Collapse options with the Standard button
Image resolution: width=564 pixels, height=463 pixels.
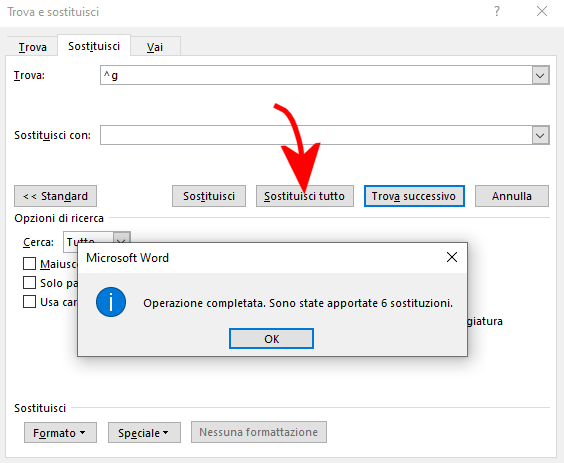tap(55, 196)
